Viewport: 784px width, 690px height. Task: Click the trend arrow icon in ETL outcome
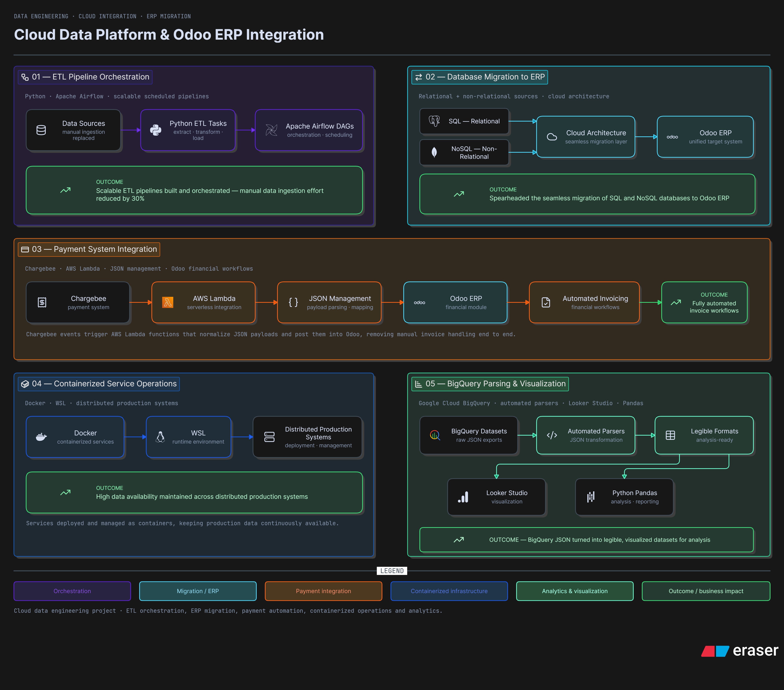(65, 190)
